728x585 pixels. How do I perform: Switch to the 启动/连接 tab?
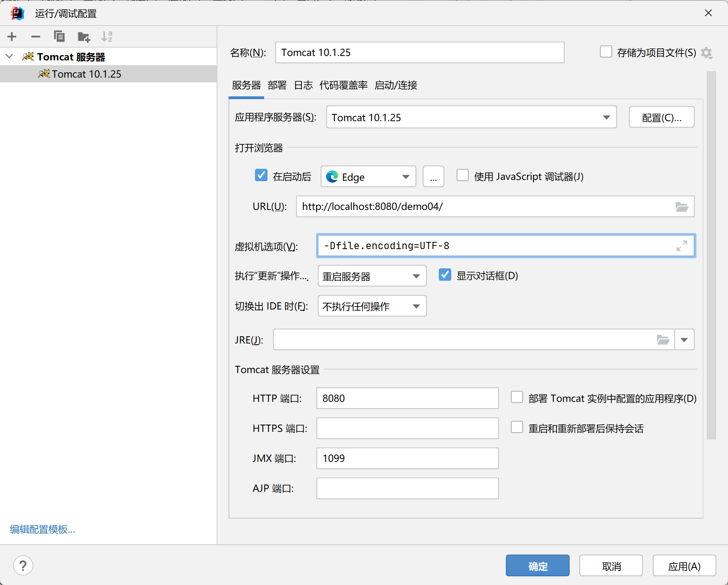tap(396, 85)
